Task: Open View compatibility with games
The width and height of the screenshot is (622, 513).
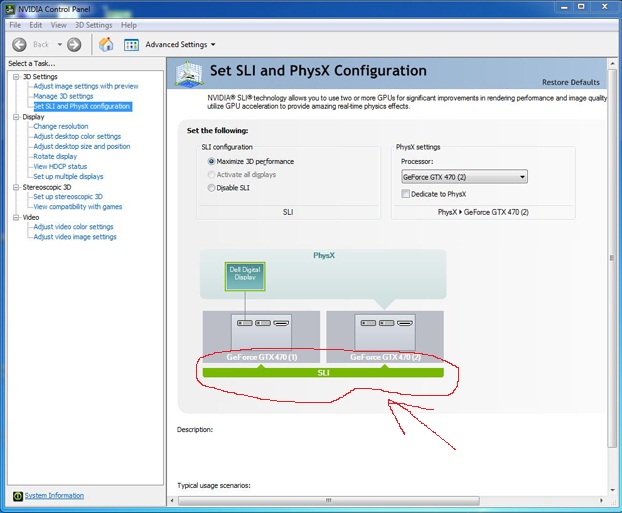Action: coord(77,207)
